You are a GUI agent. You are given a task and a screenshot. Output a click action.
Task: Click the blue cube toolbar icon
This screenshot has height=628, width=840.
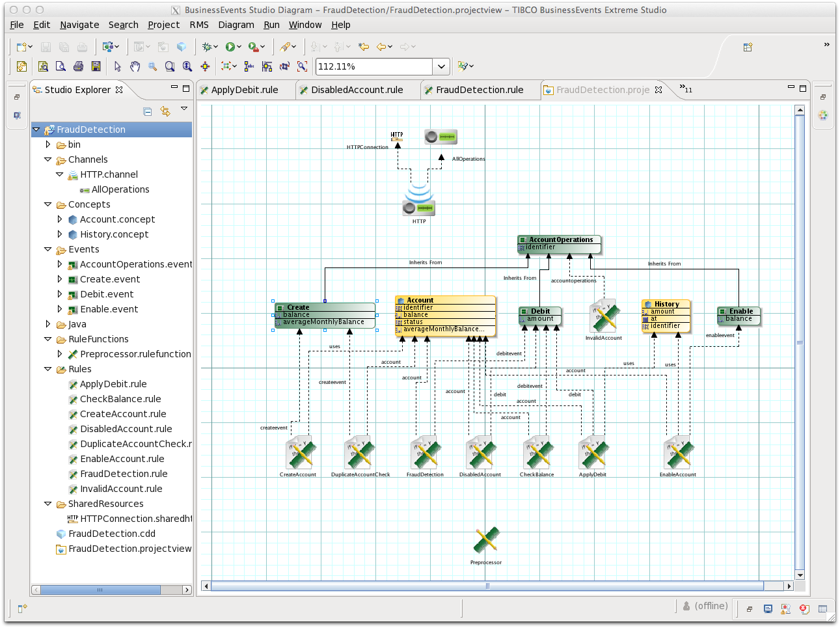[182, 47]
